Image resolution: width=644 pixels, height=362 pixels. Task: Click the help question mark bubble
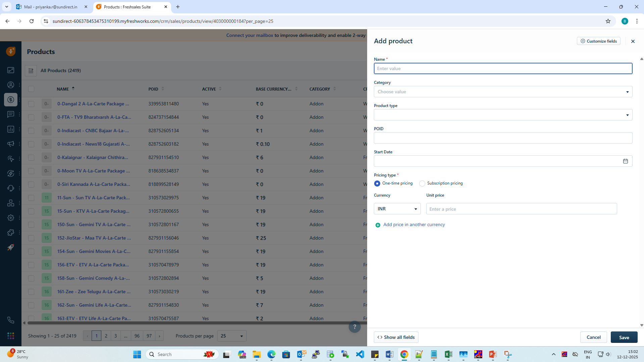(x=355, y=327)
